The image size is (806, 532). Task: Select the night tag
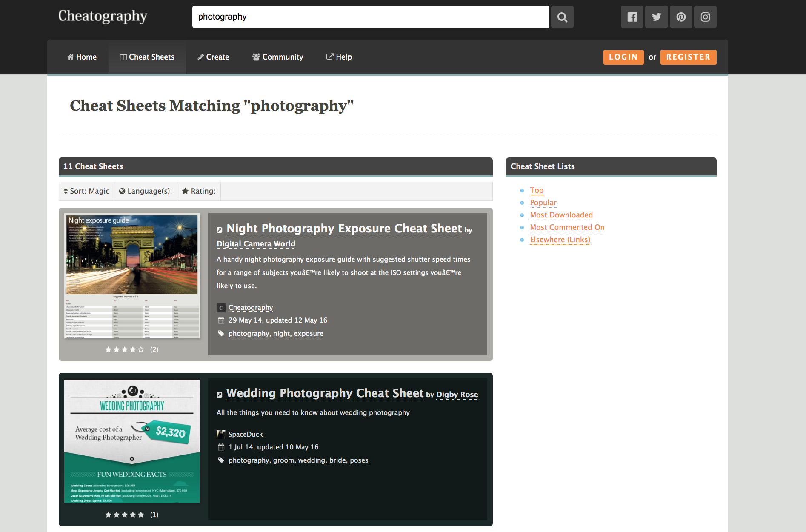[x=282, y=334]
